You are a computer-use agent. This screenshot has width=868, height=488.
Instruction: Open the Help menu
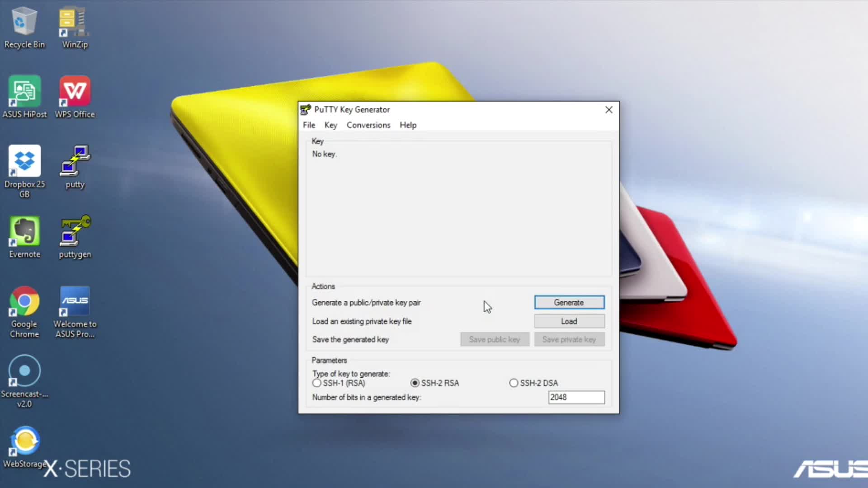pyautogui.click(x=408, y=125)
